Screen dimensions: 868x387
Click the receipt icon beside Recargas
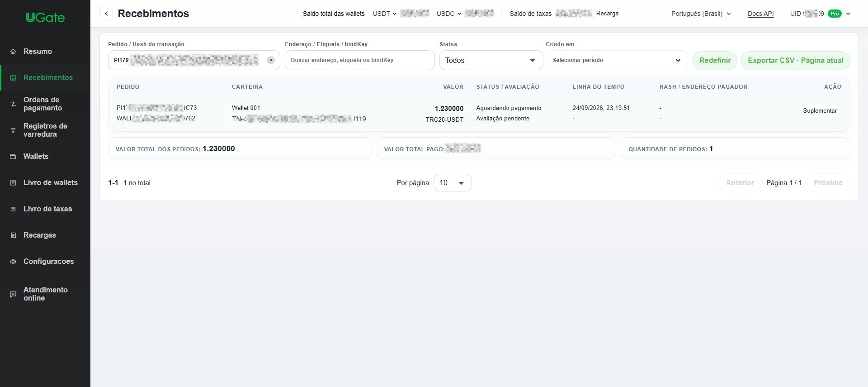click(x=13, y=235)
